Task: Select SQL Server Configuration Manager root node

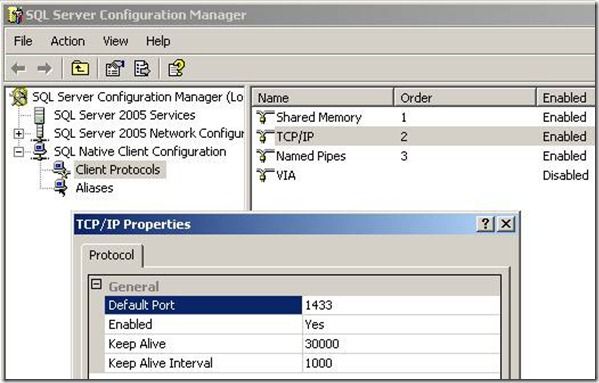Action: (x=138, y=97)
